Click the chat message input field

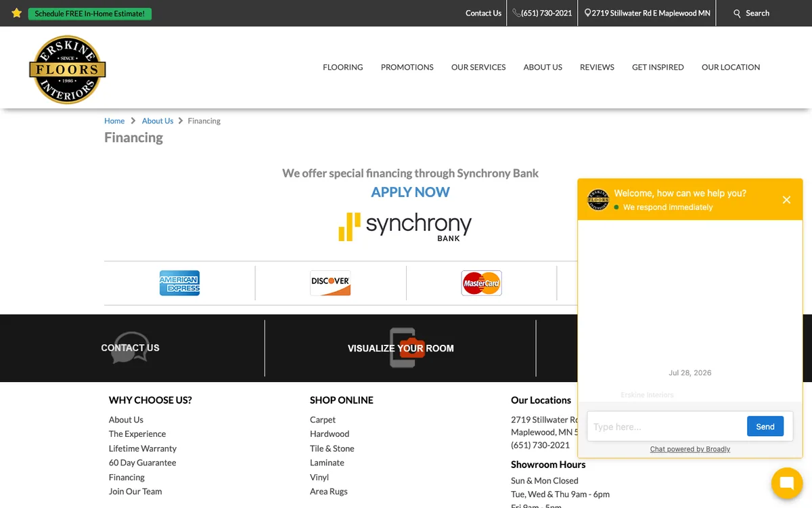(x=665, y=427)
